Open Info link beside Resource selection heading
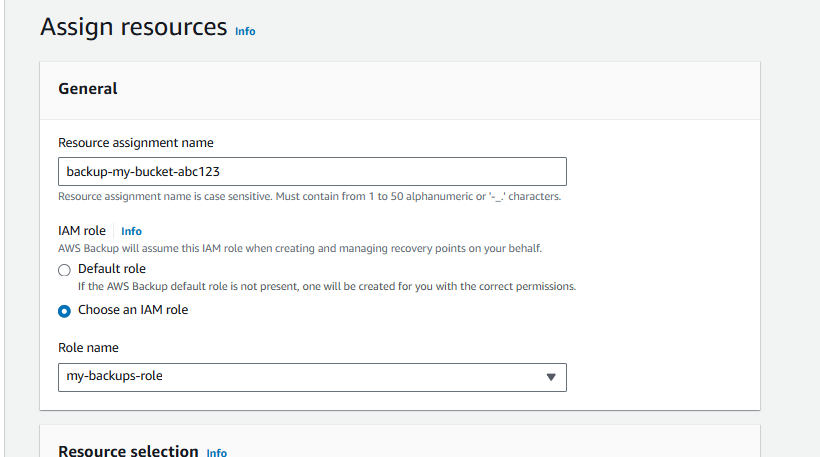This screenshot has width=820, height=457. click(217, 453)
